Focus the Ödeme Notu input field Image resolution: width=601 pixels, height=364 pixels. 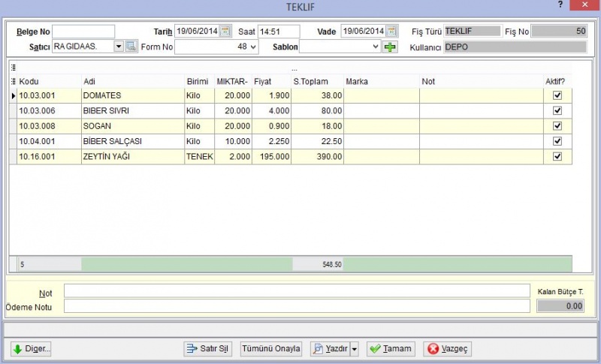(297, 305)
